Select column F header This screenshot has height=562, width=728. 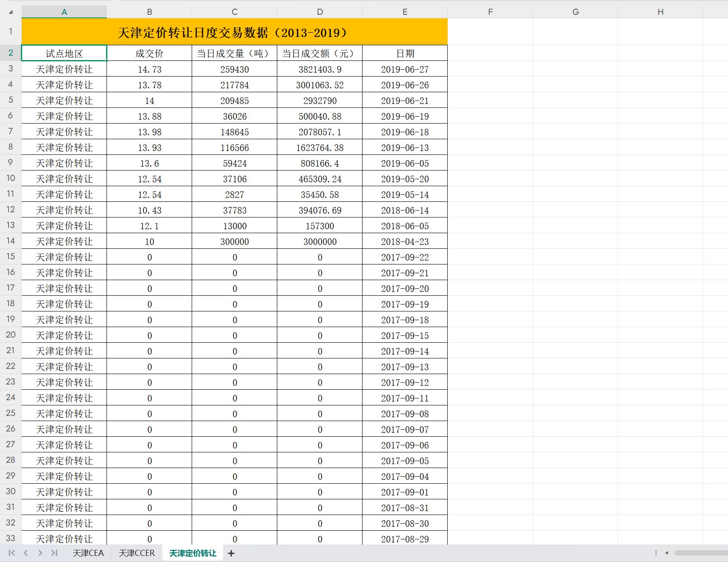pos(490,12)
